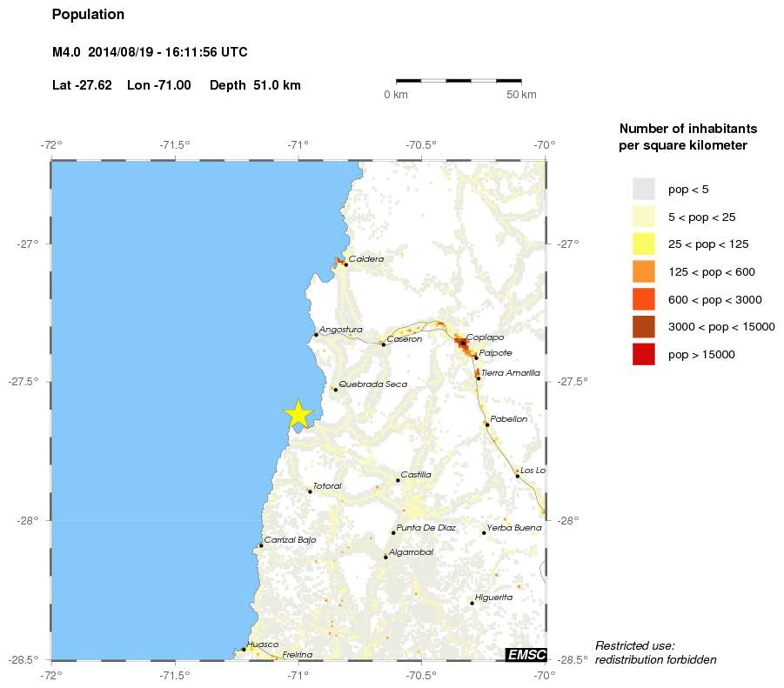Viewport: 784px width, 688px height.
Task: Select the Carrizal Bajo coastal marker
Action: [x=261, y=545]
